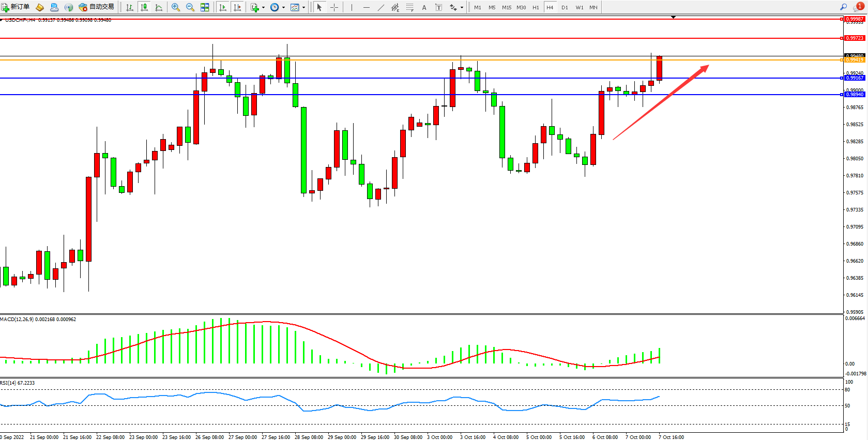Pick the trendline drawing tool
The width and height of the screenshot is (868, 440).
(381, 7)
